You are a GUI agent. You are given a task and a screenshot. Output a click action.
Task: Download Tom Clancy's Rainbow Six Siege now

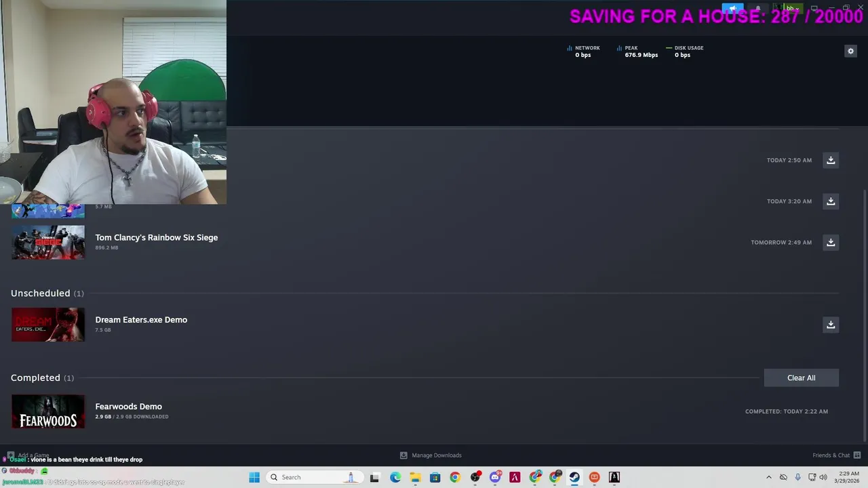pos(831,242)
